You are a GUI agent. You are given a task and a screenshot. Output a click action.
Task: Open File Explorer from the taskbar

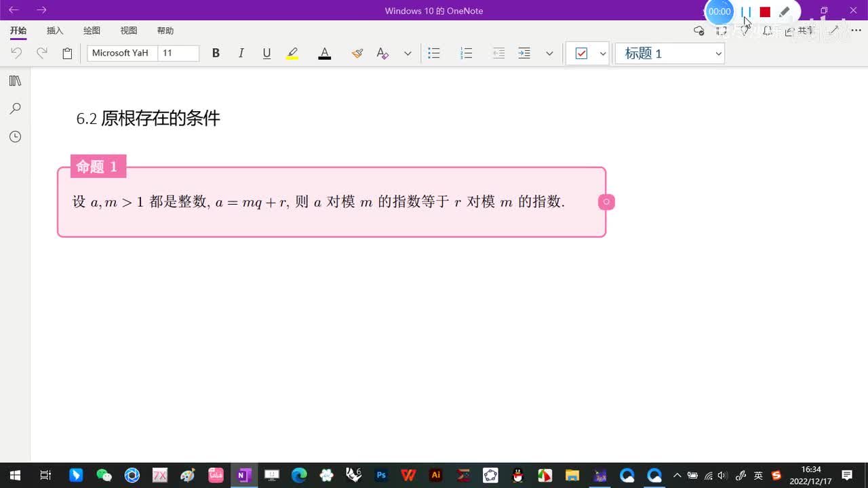[572, 475]
